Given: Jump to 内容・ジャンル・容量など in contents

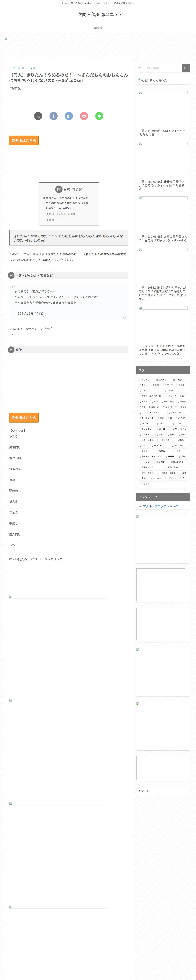Looking at the screenshot, I should (63, 214).
